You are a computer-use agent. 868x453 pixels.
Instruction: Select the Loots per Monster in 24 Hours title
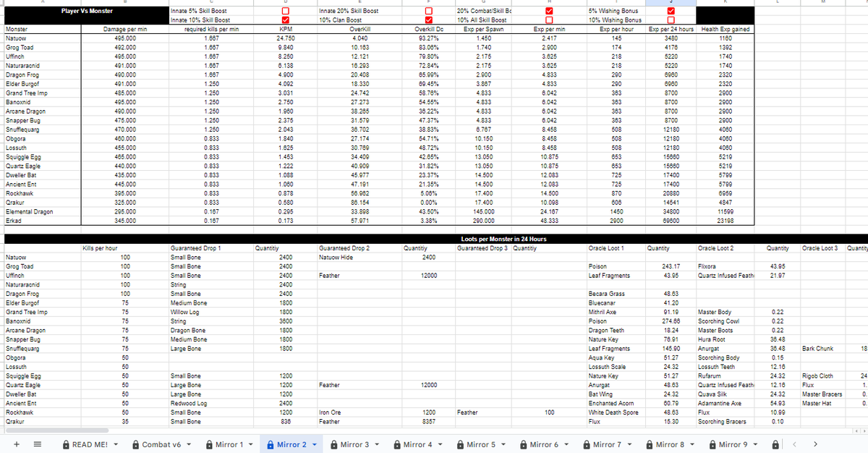[503, 239]
